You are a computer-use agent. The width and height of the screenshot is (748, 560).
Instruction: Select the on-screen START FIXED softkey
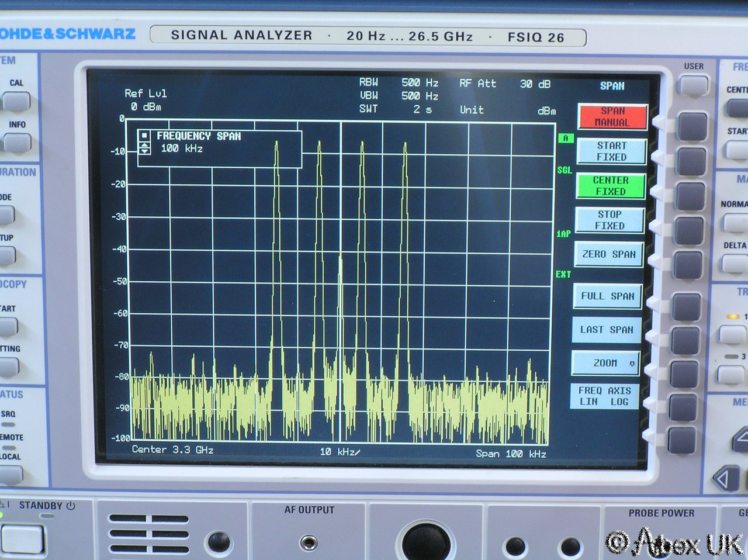[x=611, y=151]
